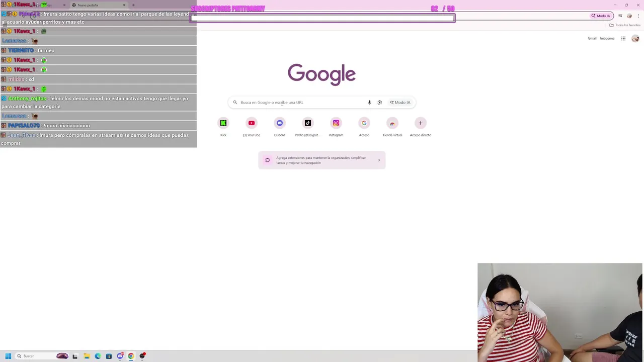Open Google account avatar on page
644x362 pixels.
click(x=635, y=39)
